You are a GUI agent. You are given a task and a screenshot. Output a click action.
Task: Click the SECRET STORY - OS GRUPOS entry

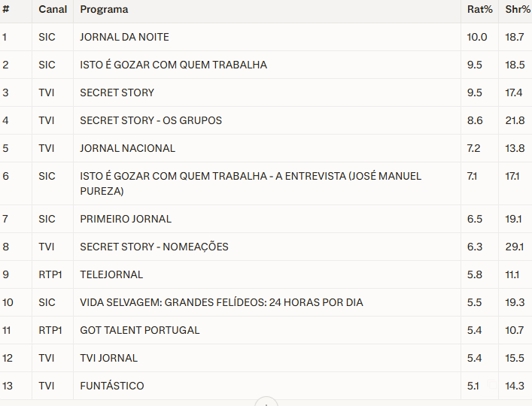(x=150, y=120)
